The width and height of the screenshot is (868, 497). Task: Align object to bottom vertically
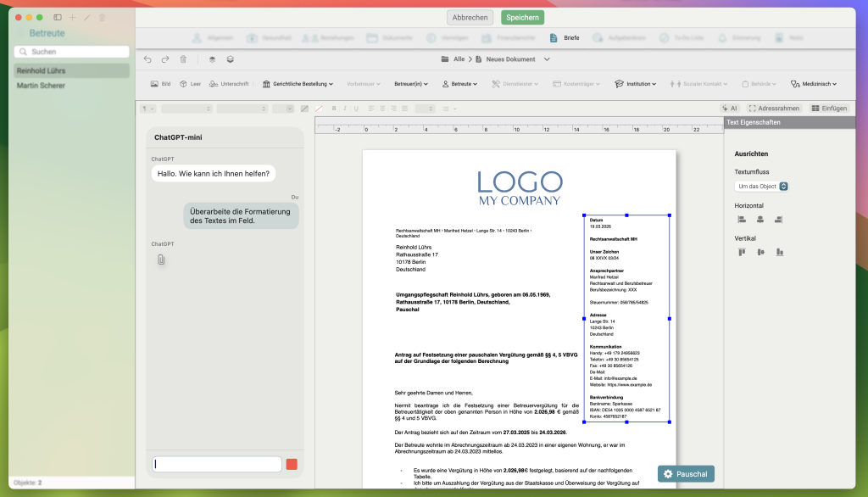coord(780,252)
